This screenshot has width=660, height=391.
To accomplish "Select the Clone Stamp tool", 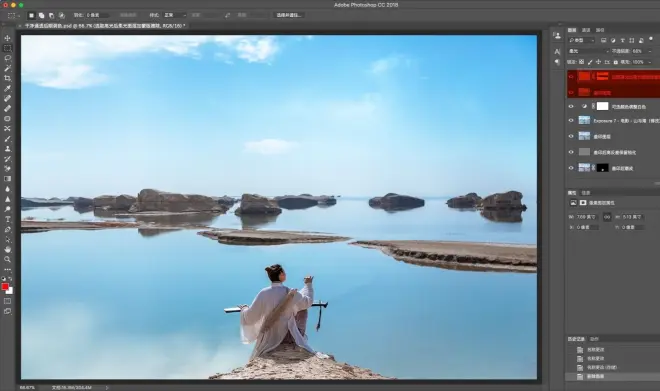I will [8, 149].
